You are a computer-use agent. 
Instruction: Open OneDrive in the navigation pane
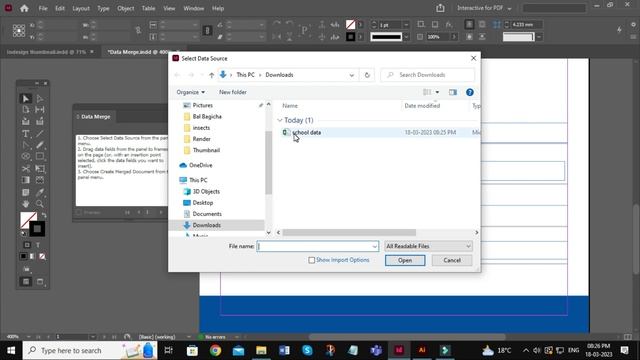pyautogui.click(x=200, y=165)
